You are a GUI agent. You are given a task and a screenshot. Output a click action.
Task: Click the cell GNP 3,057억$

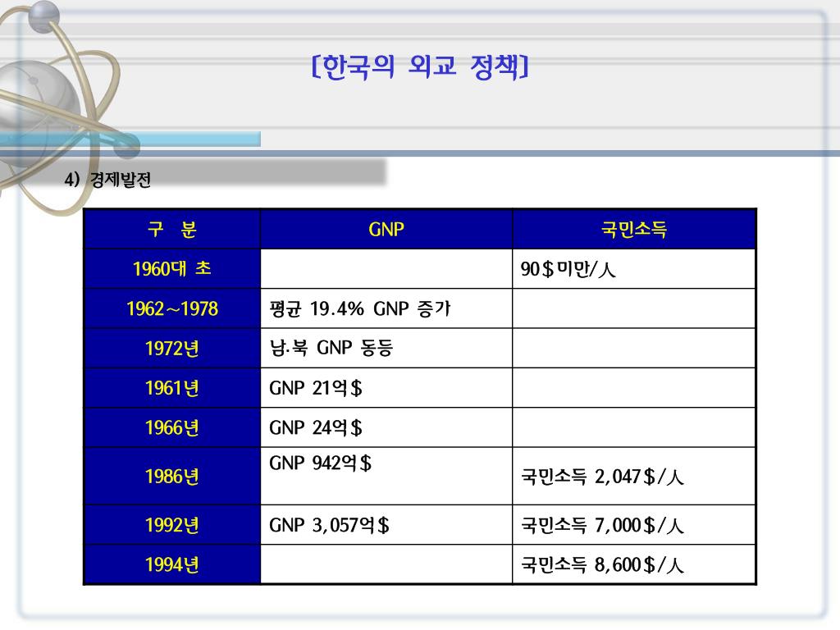click(x=386, y=525)
